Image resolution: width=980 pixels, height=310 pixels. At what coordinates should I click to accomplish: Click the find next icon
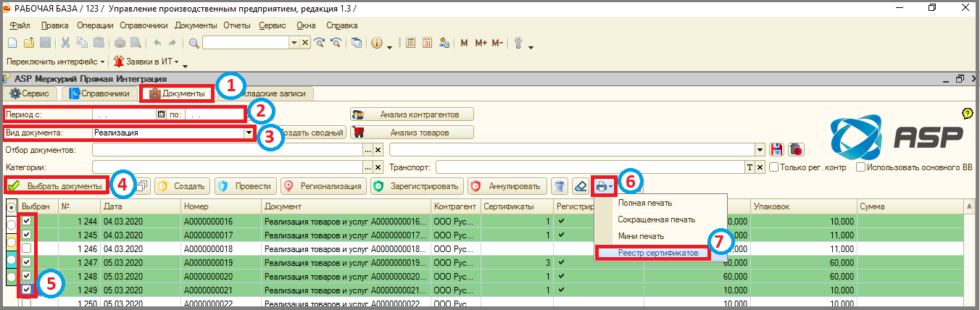[x=320, y=43]
